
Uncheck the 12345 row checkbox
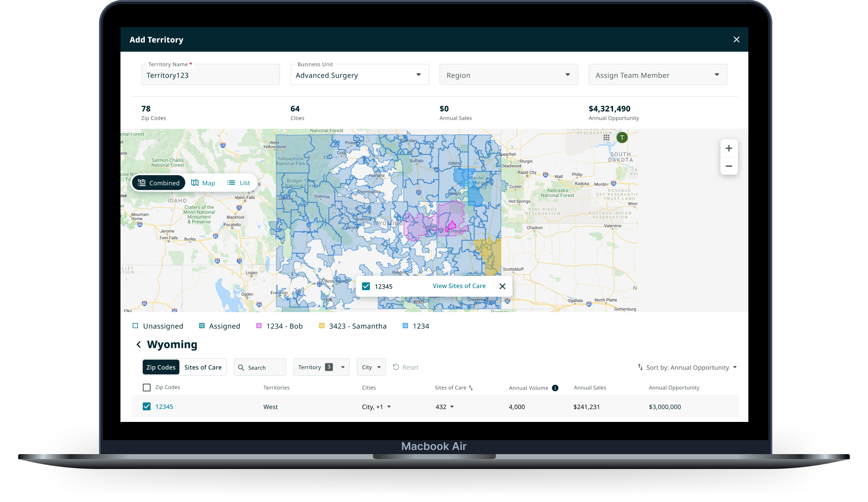pos(146,406)
